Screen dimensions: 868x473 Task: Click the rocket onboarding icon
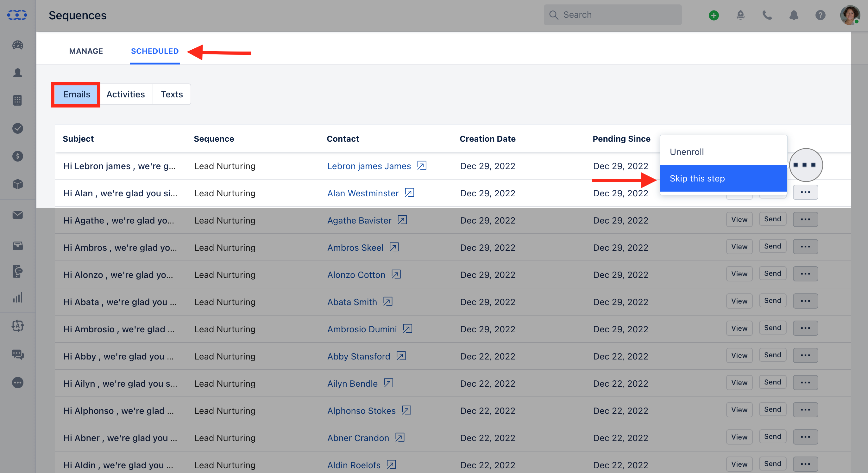coord(740,15)
